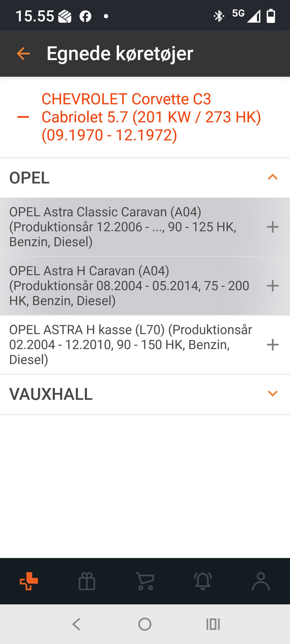Open the user profile tab
The height and width of the screenshot is (644, 290).
coord(261,581)
